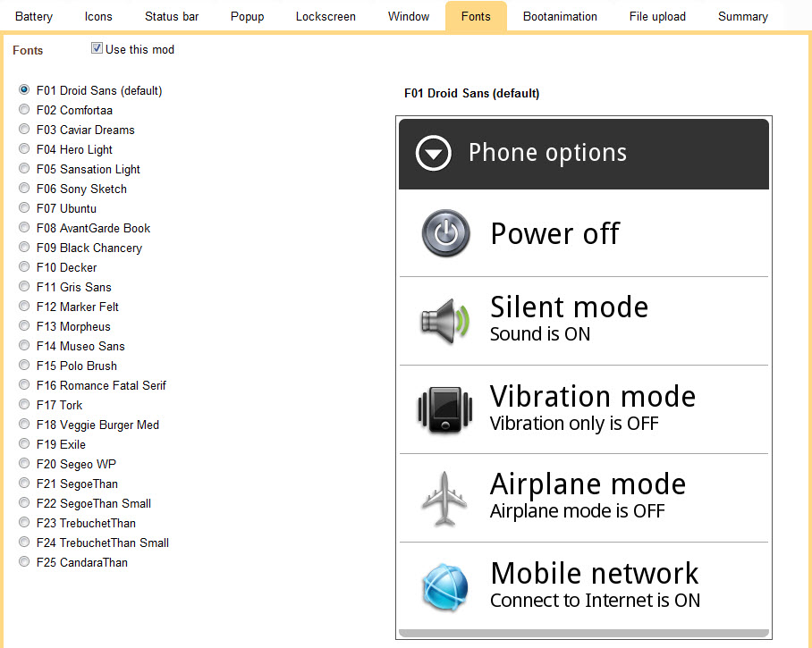Image resolution: width=812 pixels, height=648 pixels.
Task: Click the Power off text in preview
Action: pyautogui.click(x=554, y=233)
